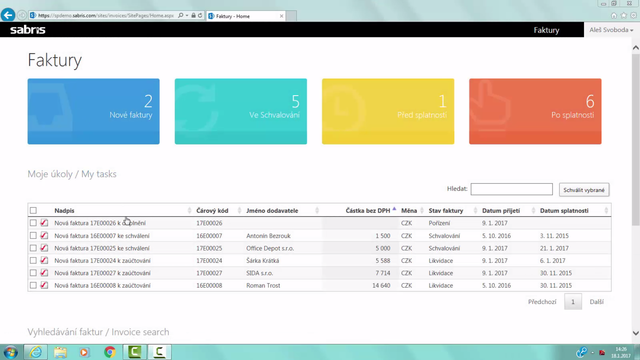
Task: Open the Po splatnosti tile
Action: coord(535,111)
